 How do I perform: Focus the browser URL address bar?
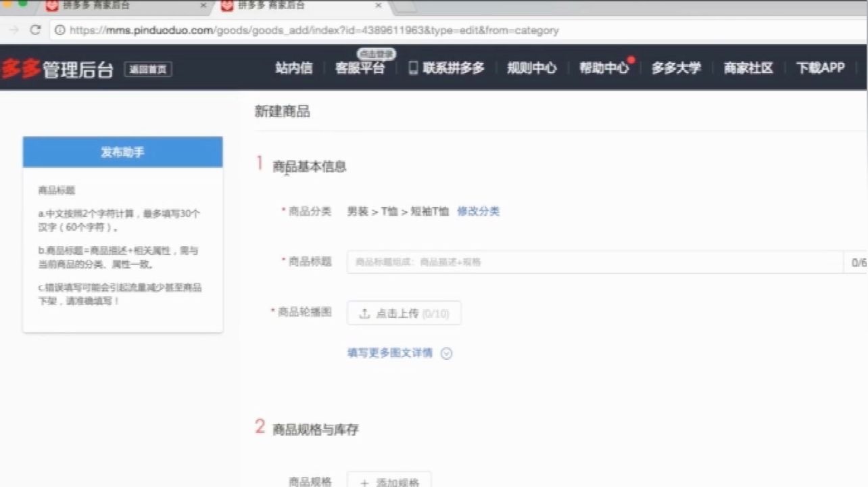tap(460, 30)
